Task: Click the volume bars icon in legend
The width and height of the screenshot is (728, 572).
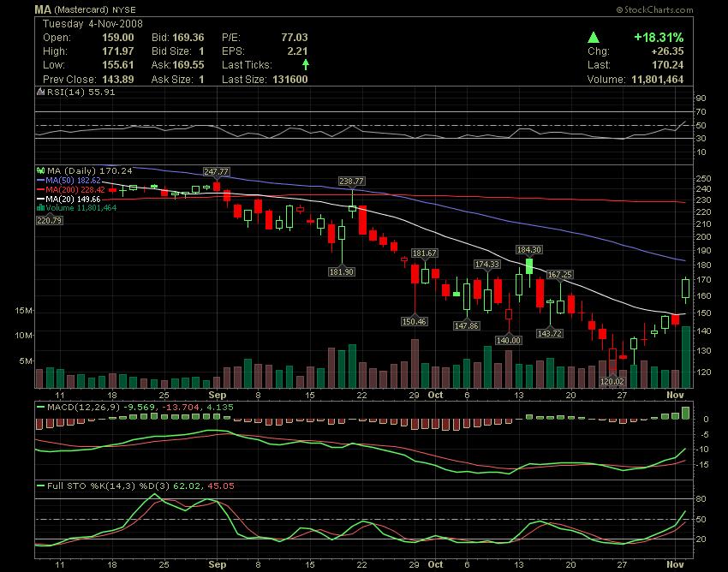Action: pyautogui.click(x=40, y=207)
